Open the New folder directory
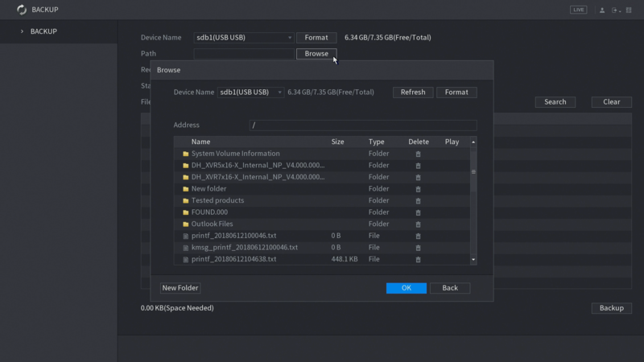This screenshot has width=644, height=362. click(208, 189)
